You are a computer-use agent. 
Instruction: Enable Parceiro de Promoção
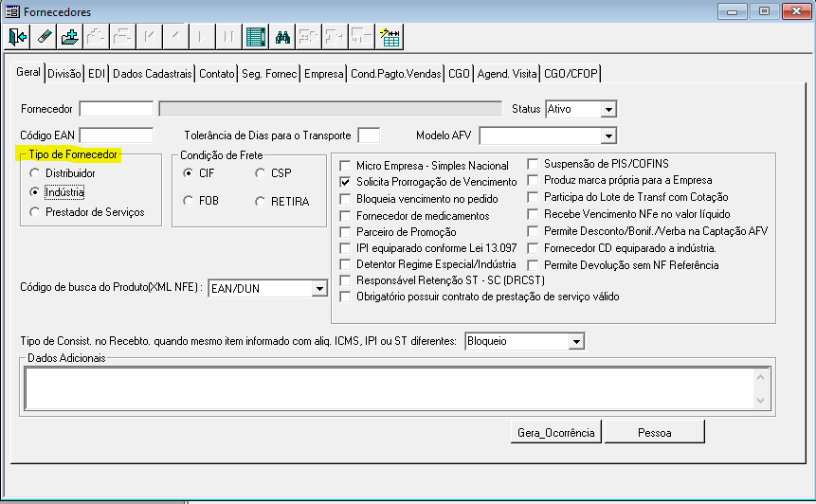click(345, 232)
